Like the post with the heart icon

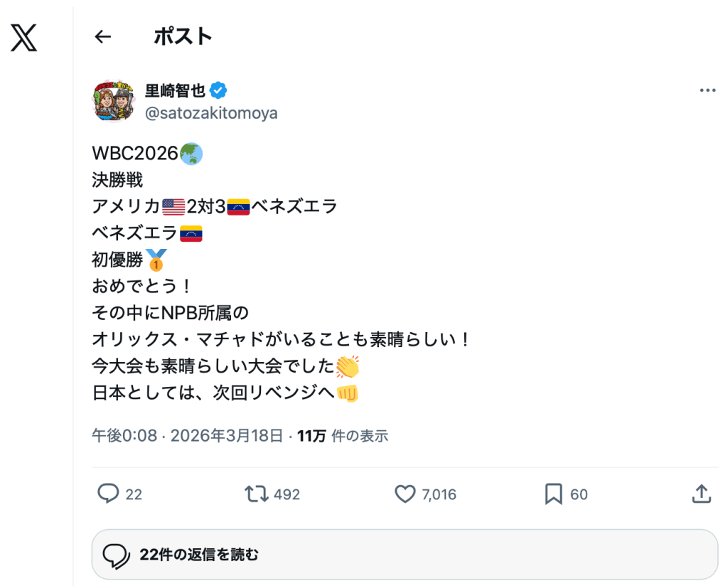pyautogui.click(x=405, y=494)
